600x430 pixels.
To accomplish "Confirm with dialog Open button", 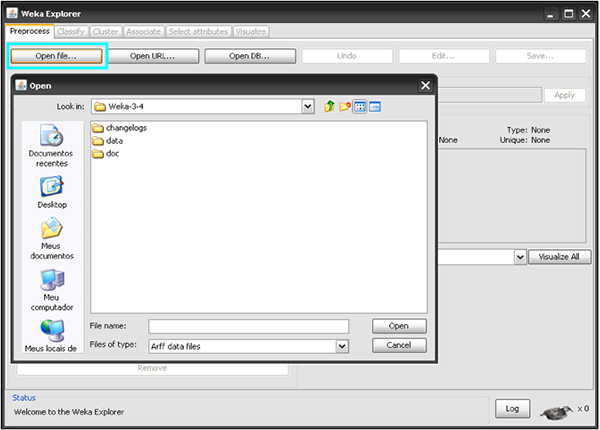I will pos(399,326).
